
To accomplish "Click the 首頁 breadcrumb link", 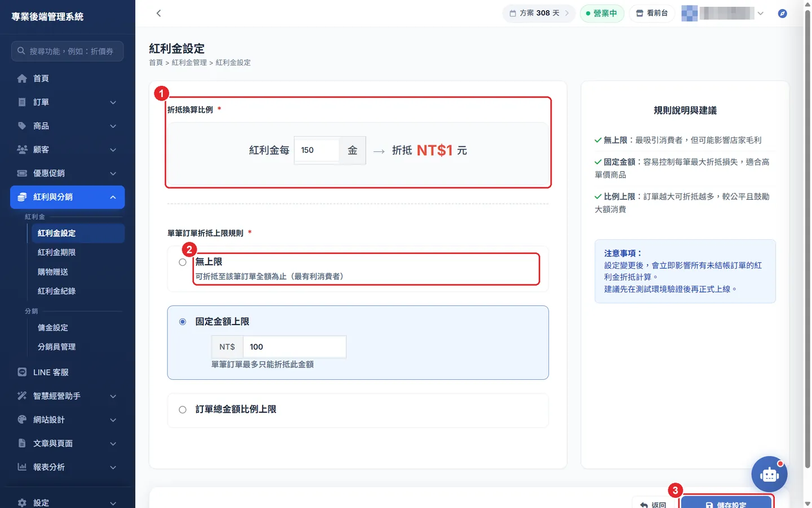I will pos(156,63).
